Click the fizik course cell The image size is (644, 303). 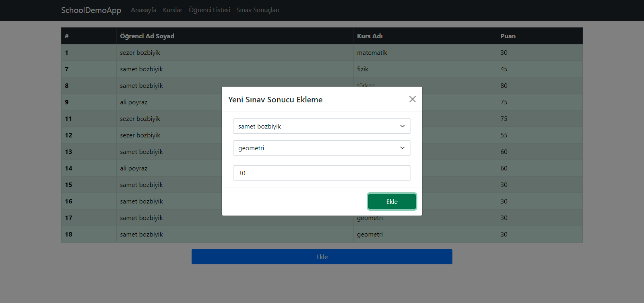coord(425,69)
